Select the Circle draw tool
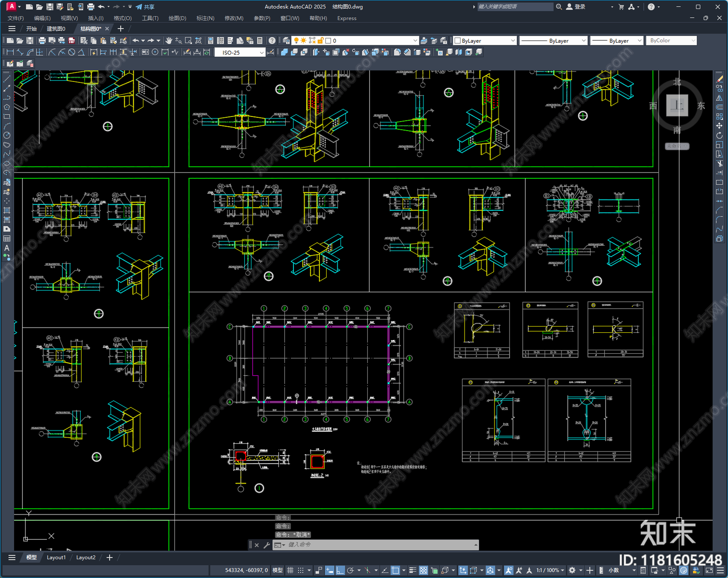This screenshot has width=728, height=578. [x=7, y=135]
